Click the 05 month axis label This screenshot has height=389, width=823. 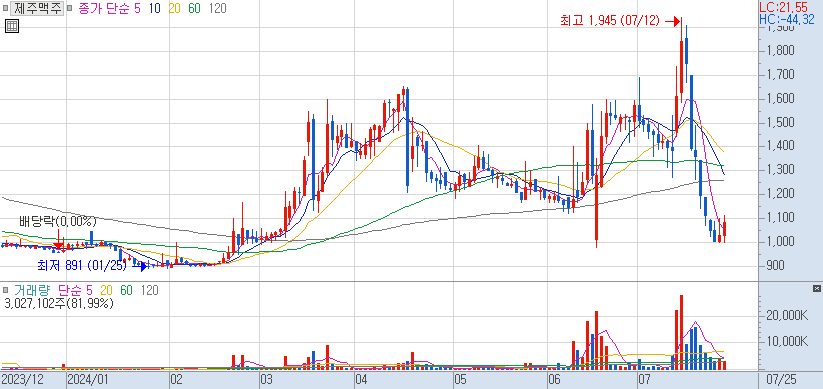(x=460, y=379)
